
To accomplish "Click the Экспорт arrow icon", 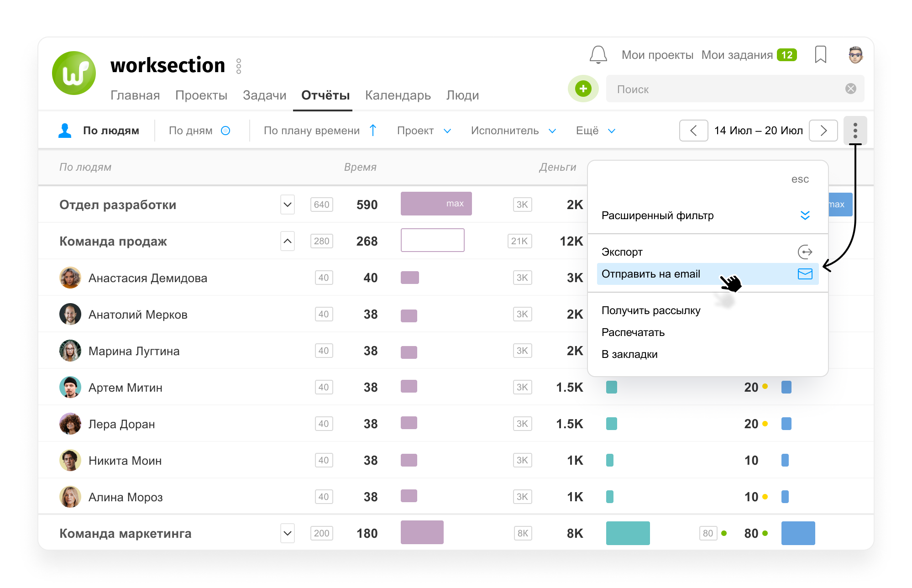I will 805,252.
